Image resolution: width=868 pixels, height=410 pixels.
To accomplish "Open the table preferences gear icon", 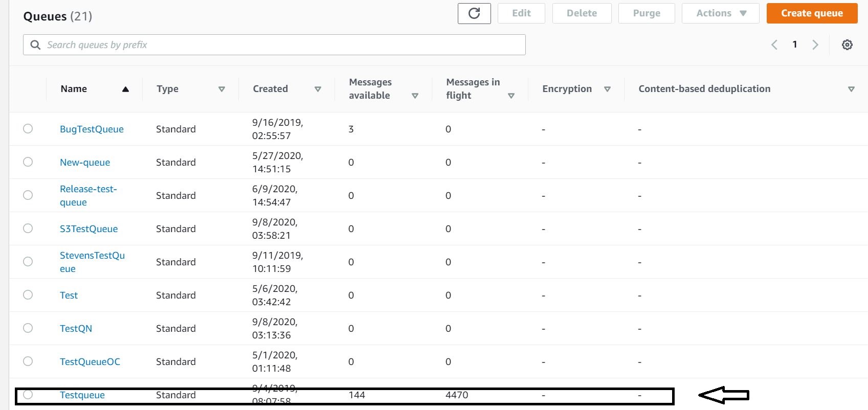I will (x=847, y=45).
